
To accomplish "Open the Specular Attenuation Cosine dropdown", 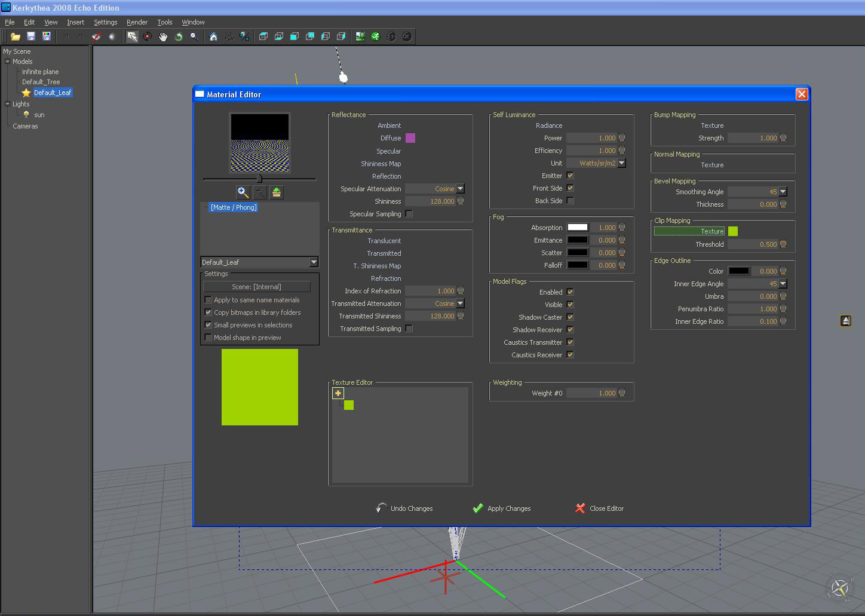I will [461, 189].
